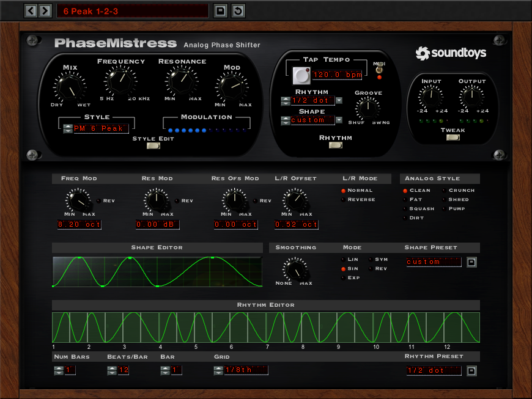This screenshot has height=399, width=532.
Task: Open the Grid selector showing 1/8th
Action: 245,370
